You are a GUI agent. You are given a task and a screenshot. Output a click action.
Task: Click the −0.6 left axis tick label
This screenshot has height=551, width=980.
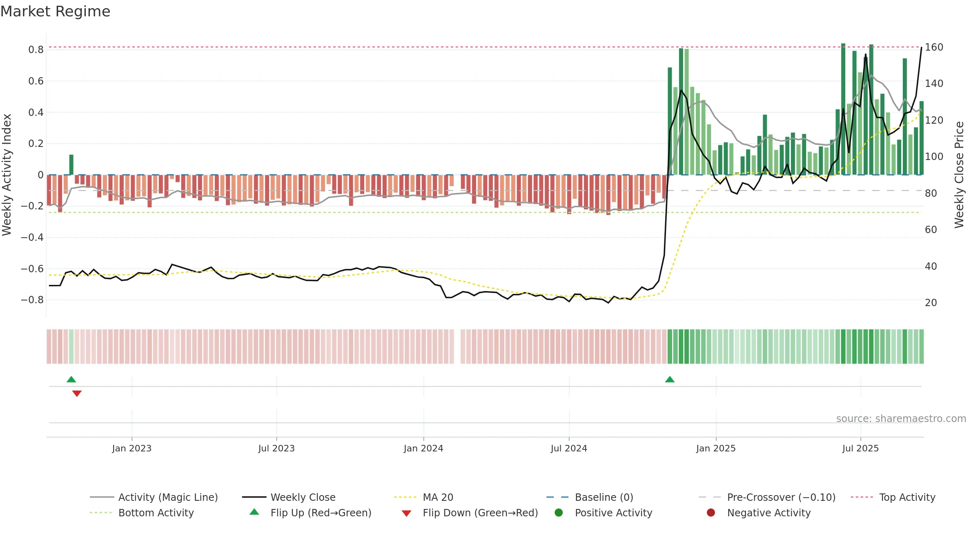[x=32, y=269]
